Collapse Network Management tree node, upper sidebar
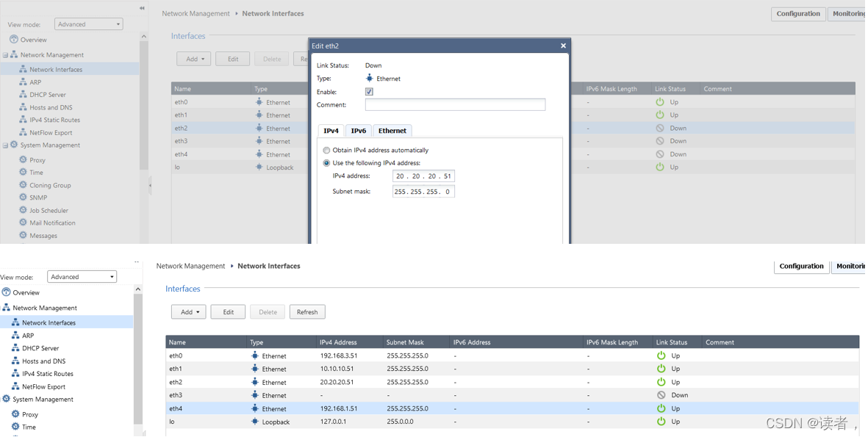 (x=5, y=55)
